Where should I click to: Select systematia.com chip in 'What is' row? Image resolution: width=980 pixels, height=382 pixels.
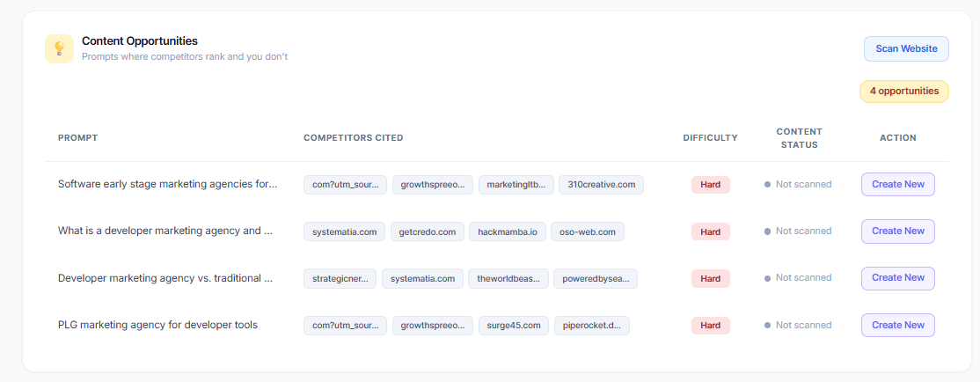coord(344,232)
